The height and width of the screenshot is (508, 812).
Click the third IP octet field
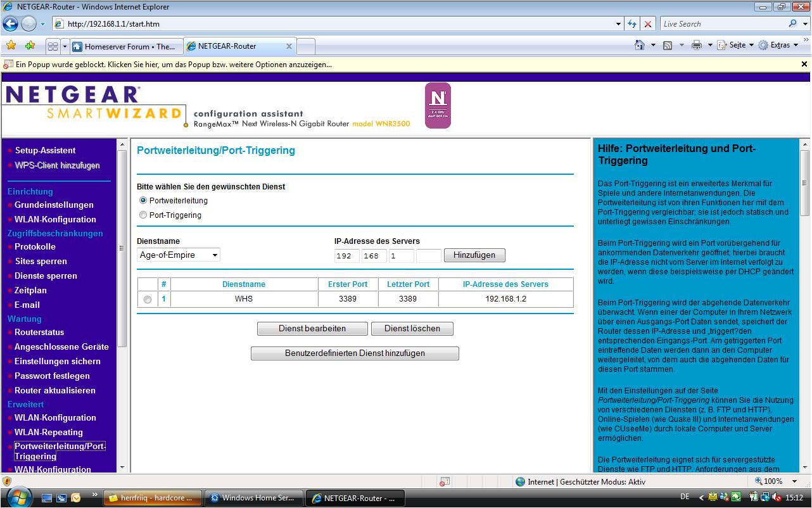[402, 255]
